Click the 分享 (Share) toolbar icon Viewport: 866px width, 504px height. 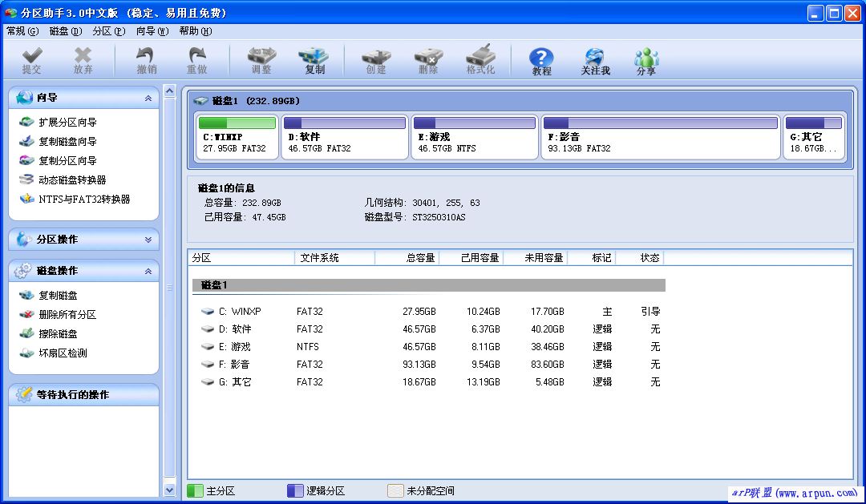tap(645, 60)
